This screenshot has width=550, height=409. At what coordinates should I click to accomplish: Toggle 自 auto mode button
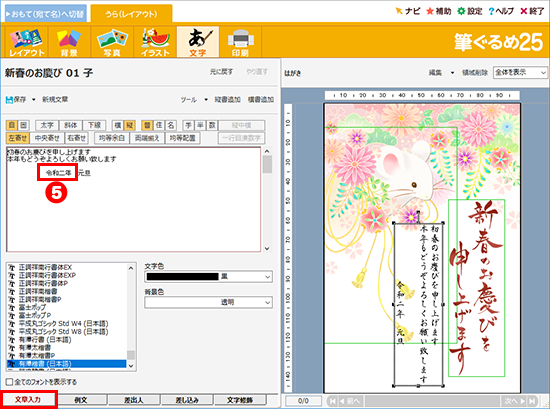pos(12,125)
